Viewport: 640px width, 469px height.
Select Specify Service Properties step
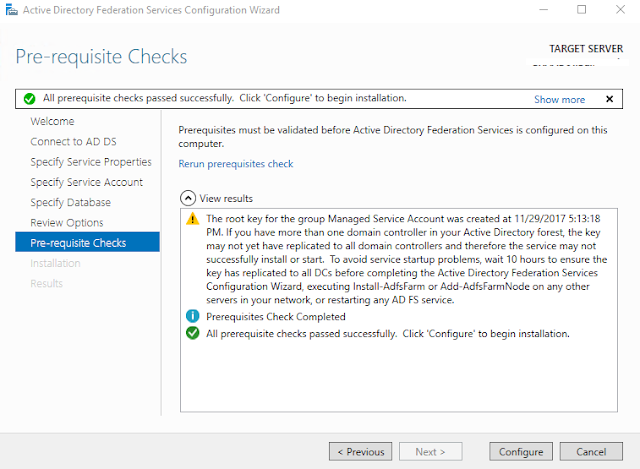91,162
